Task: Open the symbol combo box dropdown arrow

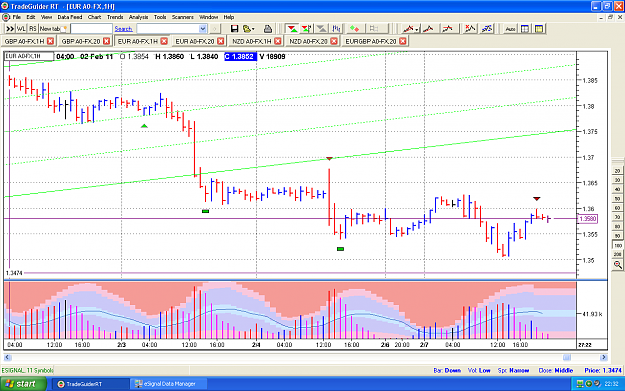Action: tap(202, 29)
